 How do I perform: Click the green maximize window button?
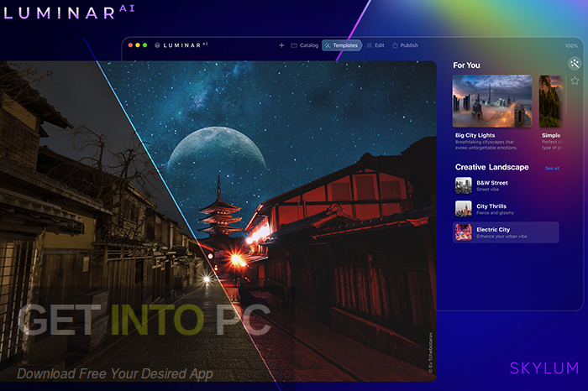click(144, 45)
